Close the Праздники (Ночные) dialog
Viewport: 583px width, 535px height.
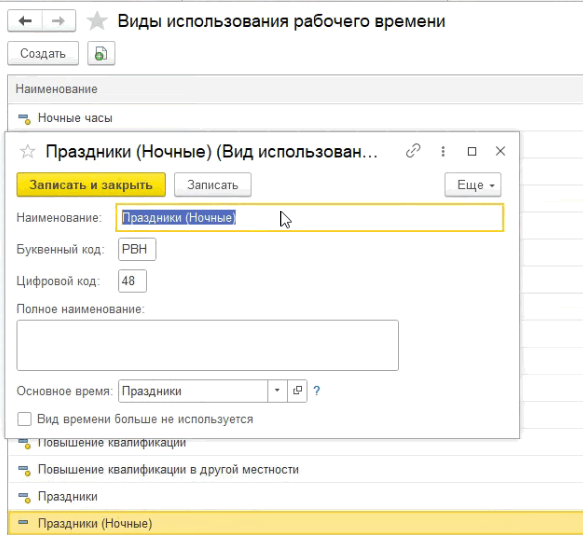(500, 151)
